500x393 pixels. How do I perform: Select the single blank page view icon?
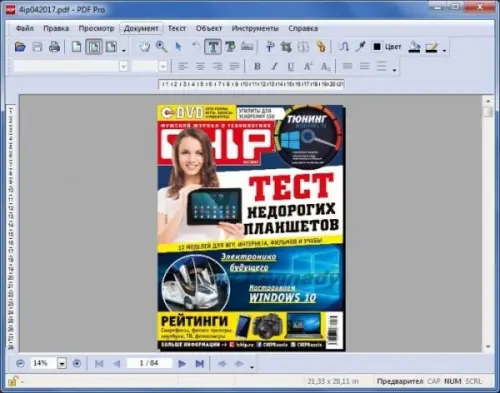click(x=77, y=47)
